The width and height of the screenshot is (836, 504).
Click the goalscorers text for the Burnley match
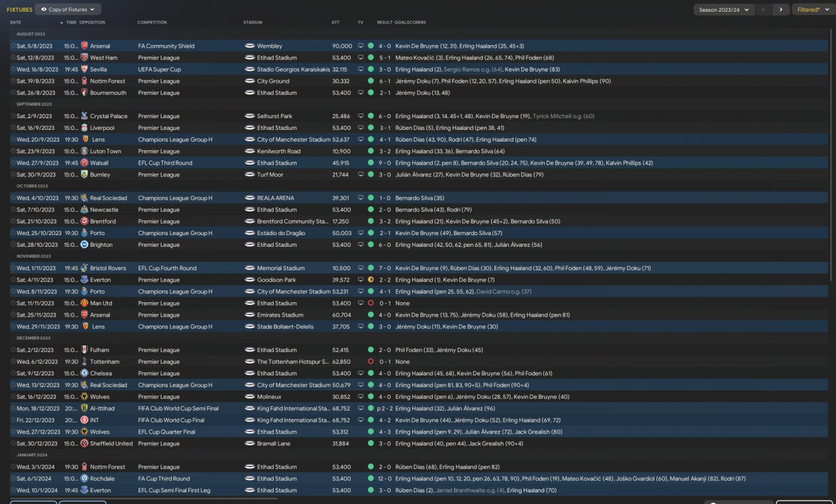tap(470, 175)
